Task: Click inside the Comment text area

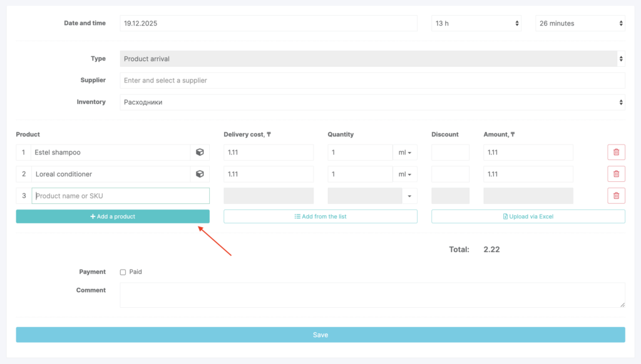Action: [372, 295]
